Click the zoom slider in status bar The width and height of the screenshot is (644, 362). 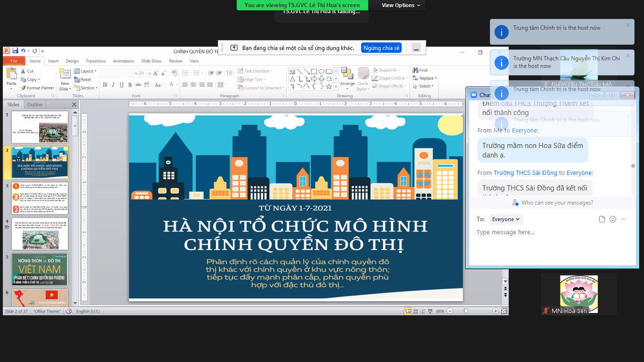[466, 311]
